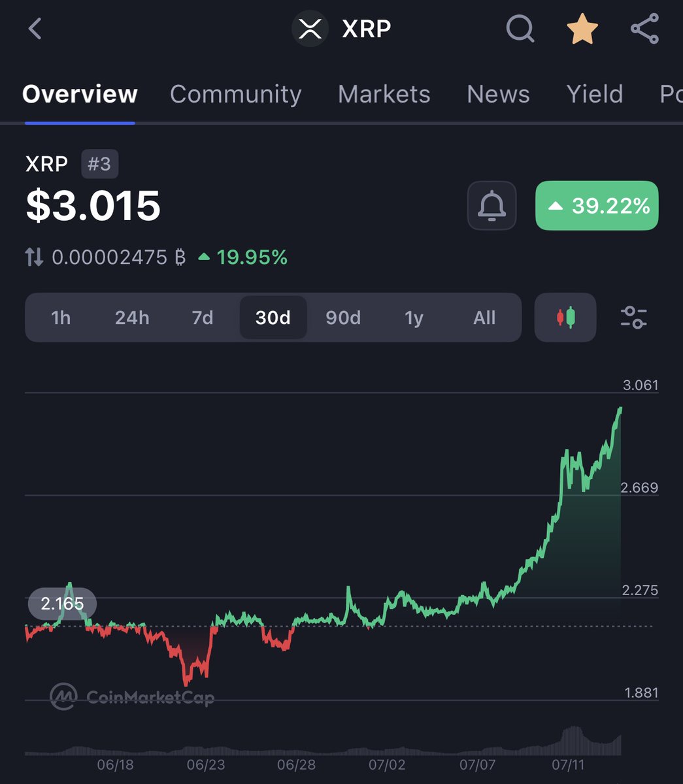Viewport: 683px width, 784px height.
Task: Open the News tab
Action: (498, 94)
